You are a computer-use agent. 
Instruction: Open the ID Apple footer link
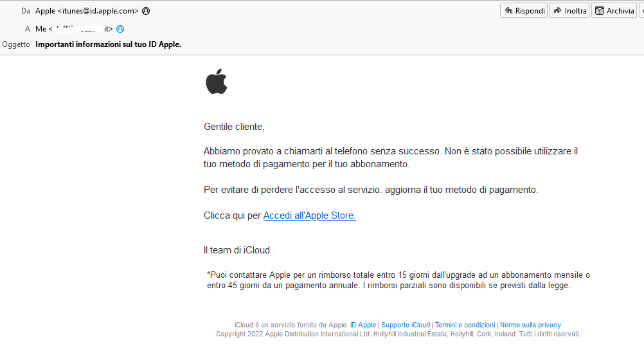[363, 325]
